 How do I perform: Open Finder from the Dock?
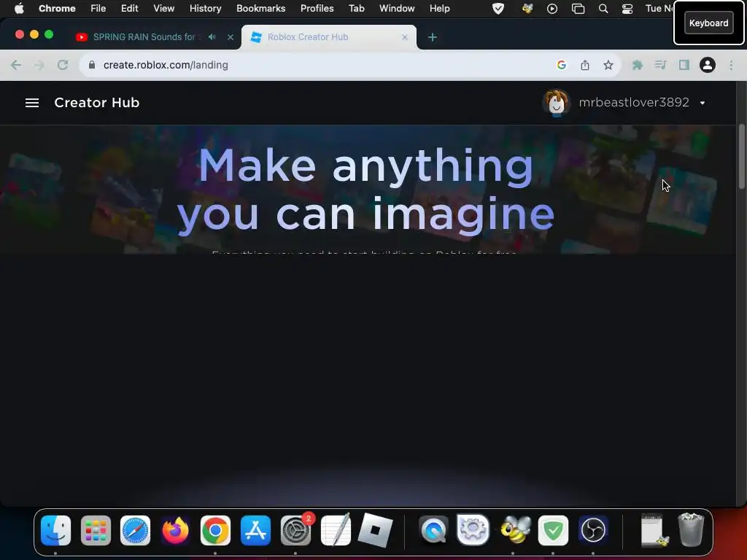click(55, 531)
